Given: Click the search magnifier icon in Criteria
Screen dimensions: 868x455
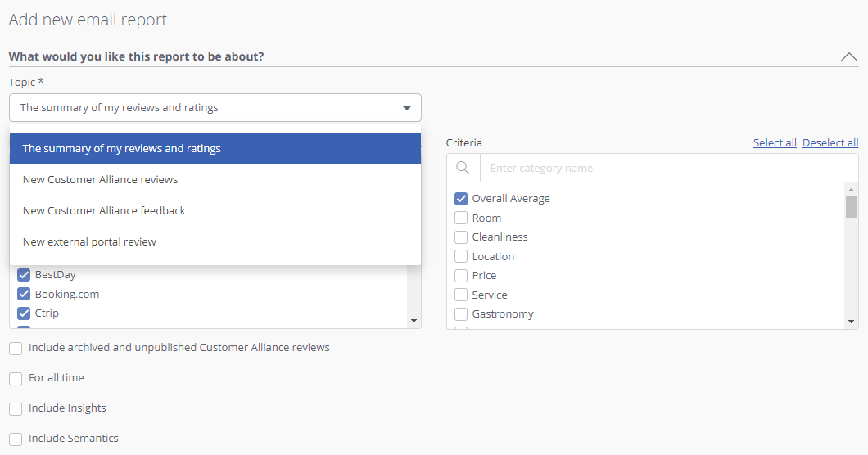Looking at the screenshot, I should coord(463,168).
